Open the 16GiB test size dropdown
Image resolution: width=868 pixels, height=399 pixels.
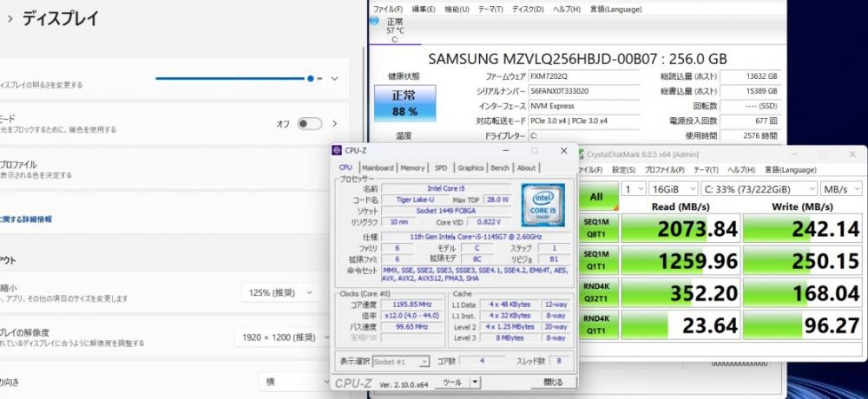pos(674,189)
